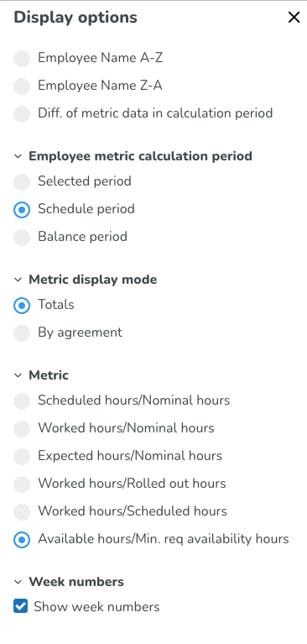Pick Worked hours/Rolled out hours metric
The image size is (307, 644).
22,484
